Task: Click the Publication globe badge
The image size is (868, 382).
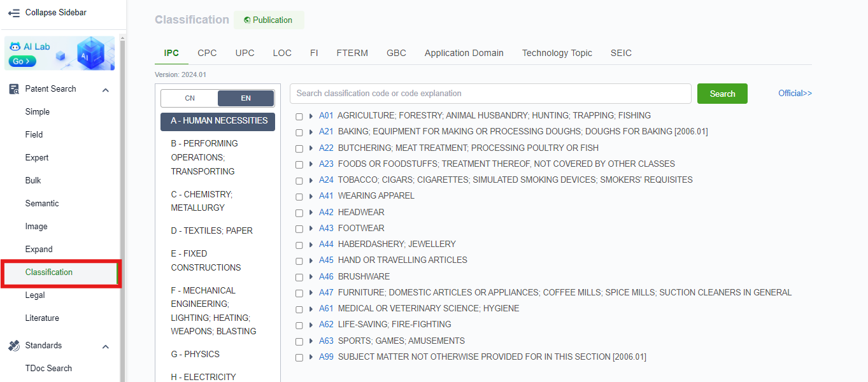Action: pos(268,20)
